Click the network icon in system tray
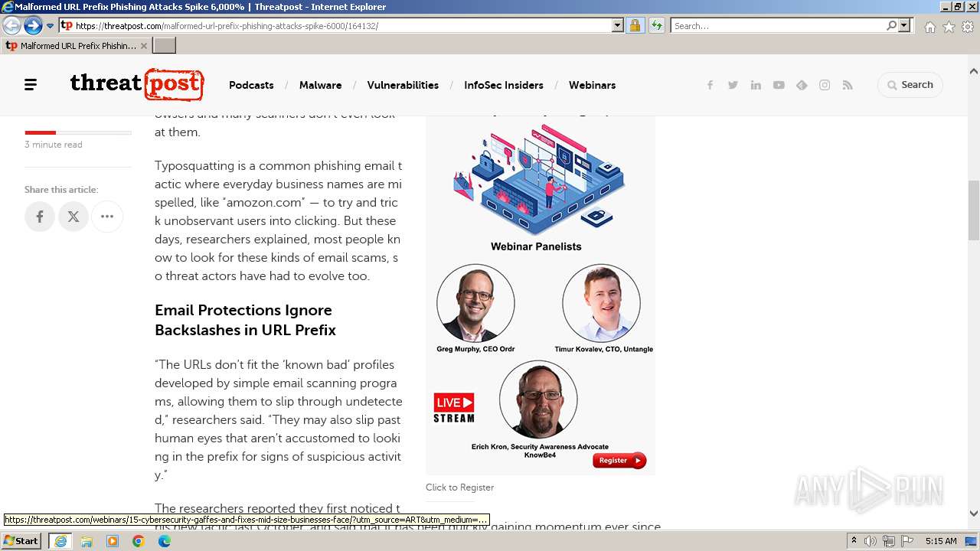Viewport: 980px width, 551px height. [x=889, y=541]
